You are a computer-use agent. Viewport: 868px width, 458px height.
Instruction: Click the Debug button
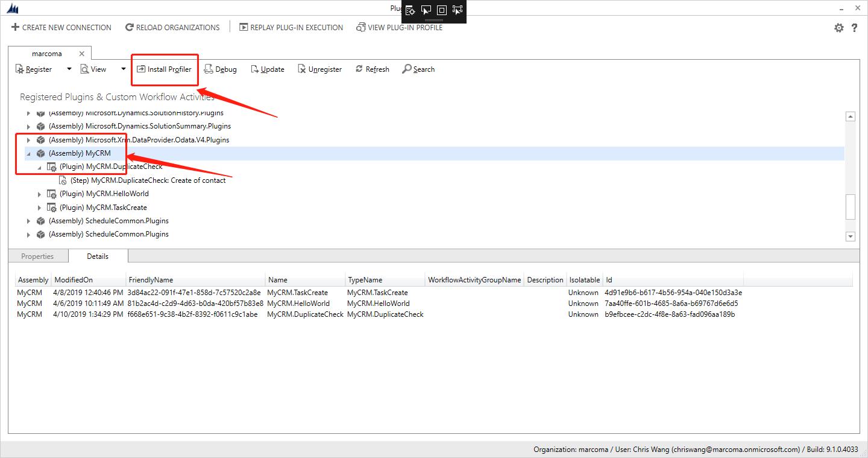tap(220, 69)
